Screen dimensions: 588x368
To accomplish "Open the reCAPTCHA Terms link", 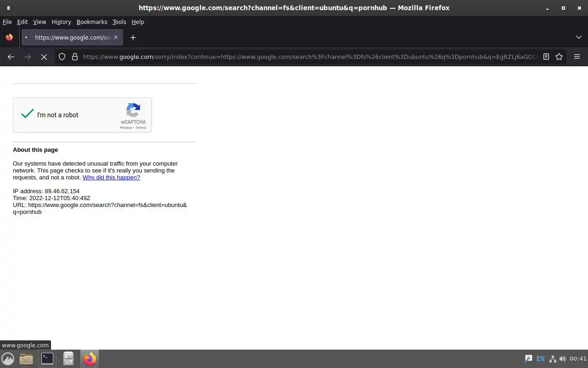I will click(141, 128).
